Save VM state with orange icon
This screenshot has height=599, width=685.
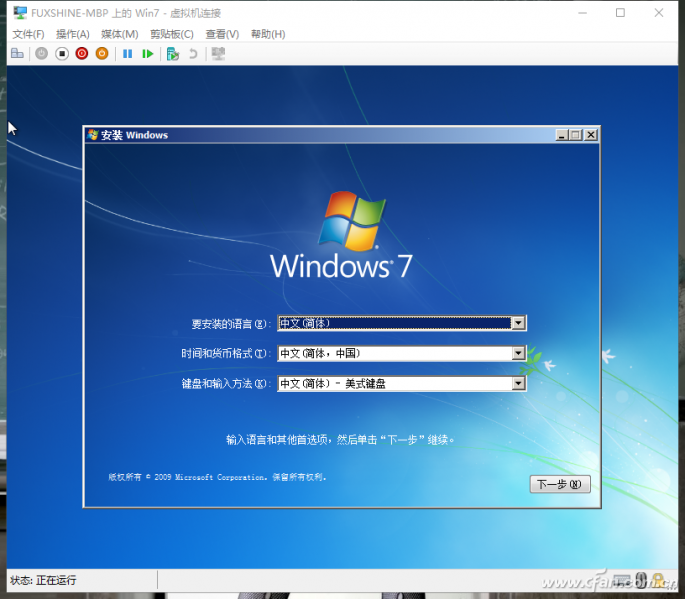tap(102, 54)
